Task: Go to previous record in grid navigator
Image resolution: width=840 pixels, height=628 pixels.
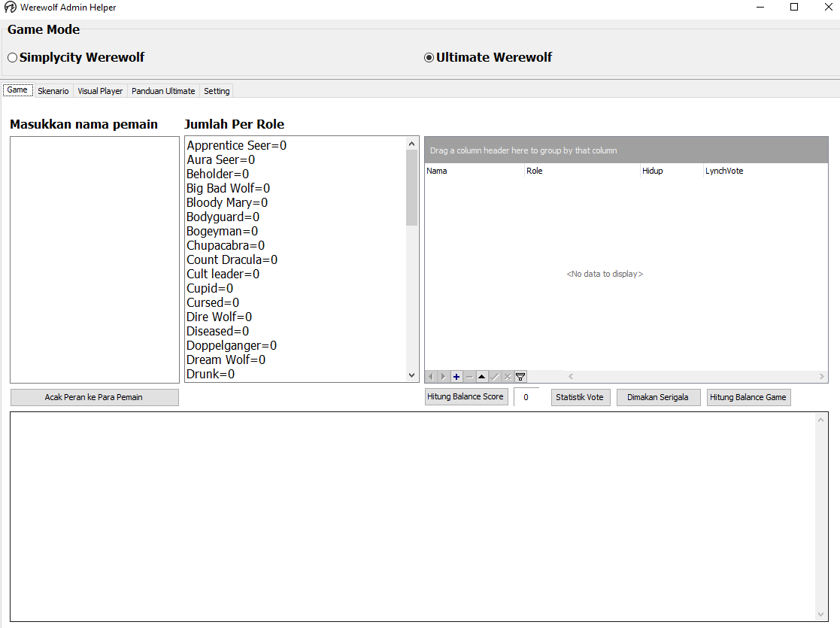Action: [x=431, y=377]
